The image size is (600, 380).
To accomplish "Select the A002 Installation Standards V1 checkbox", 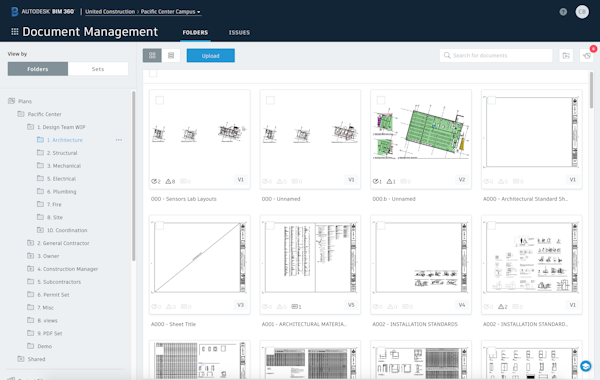I will tap(492, 226).
